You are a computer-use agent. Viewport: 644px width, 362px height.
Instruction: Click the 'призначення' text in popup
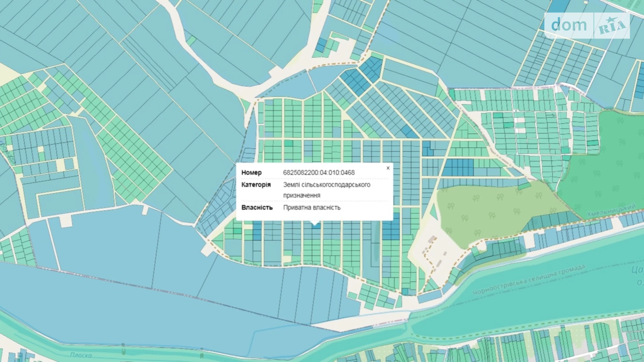point(301,196)
